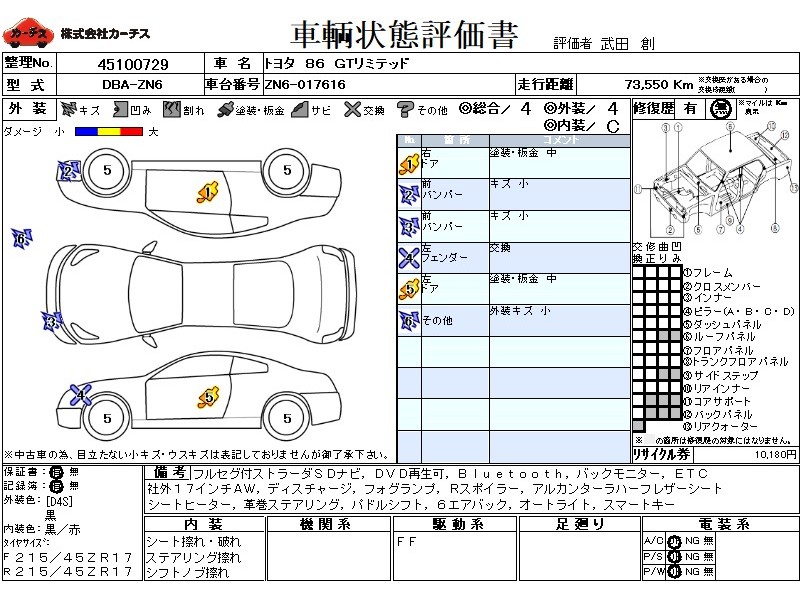
Task: Click the リサイクル券 amount 10,180円
Action: (x=776, y=454)
